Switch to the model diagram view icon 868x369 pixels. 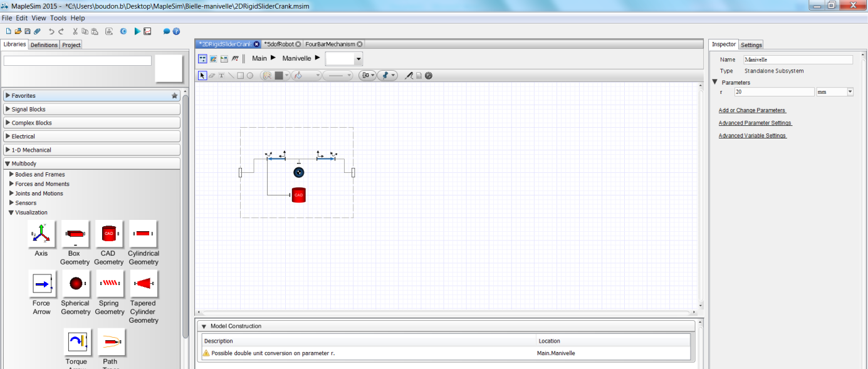(202, 58)
